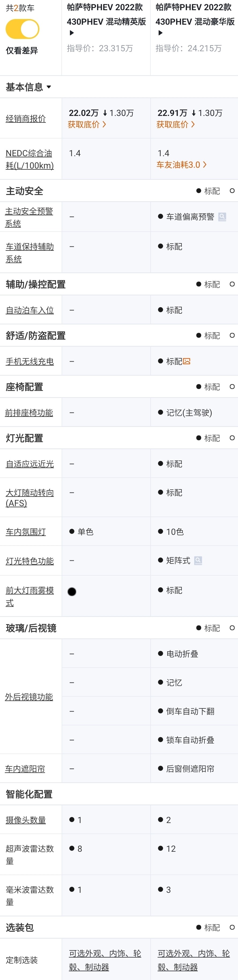Open the 矩阵式 image magnifier icon

click(198, 560)
